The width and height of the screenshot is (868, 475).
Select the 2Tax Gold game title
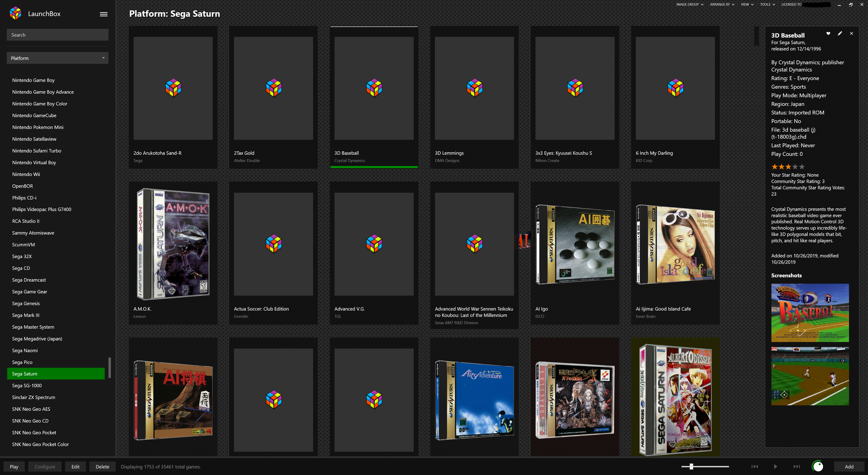point(244,153)
